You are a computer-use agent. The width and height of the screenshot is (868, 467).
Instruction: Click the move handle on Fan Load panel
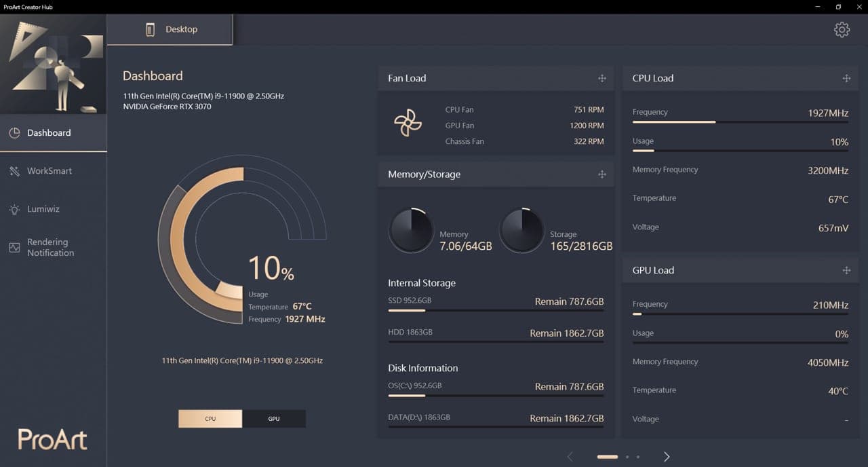tap(601, 78)
